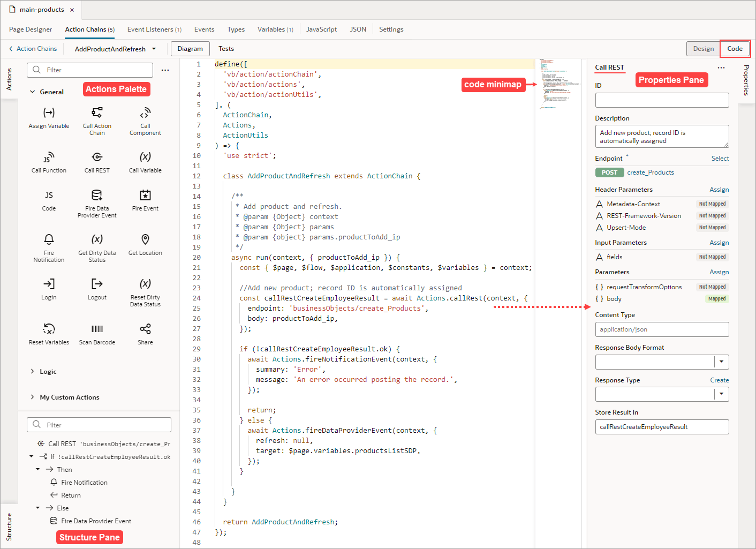
Task: Select the Get Location action icon
Action: 145,239
